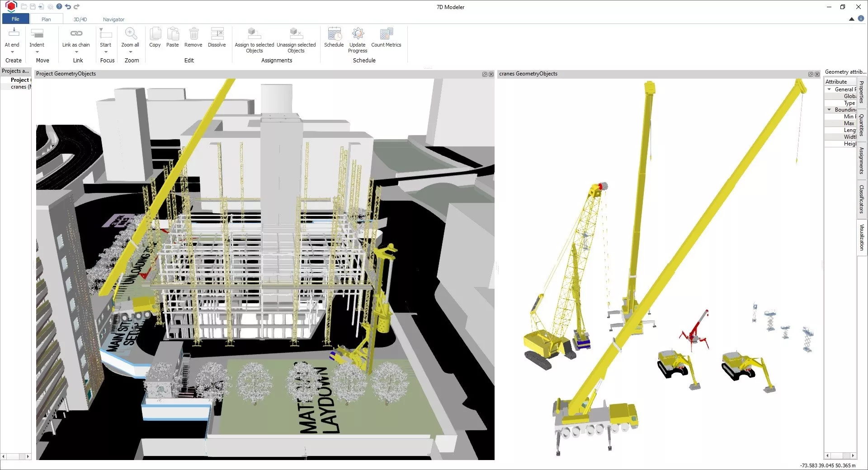Undo the last action
Screen dimensions: 868x470
(68, 7)
